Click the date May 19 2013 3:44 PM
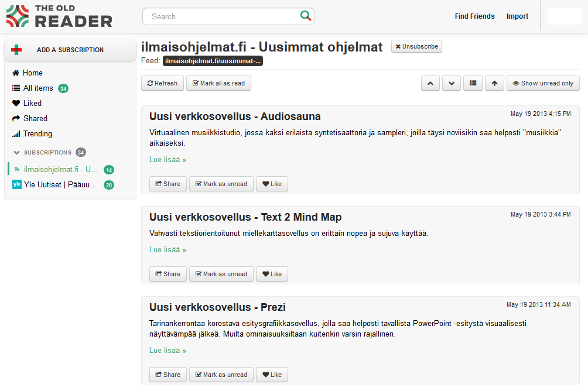 coord(541,214)
